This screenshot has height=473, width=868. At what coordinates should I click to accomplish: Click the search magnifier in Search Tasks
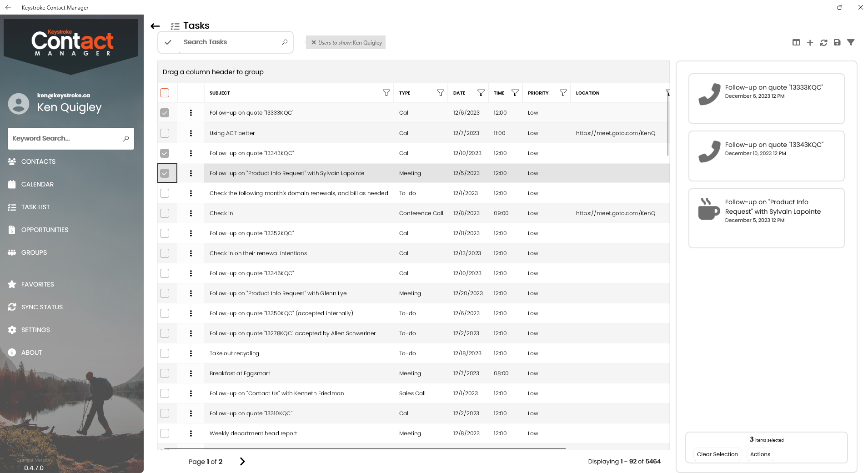(285, 42)
